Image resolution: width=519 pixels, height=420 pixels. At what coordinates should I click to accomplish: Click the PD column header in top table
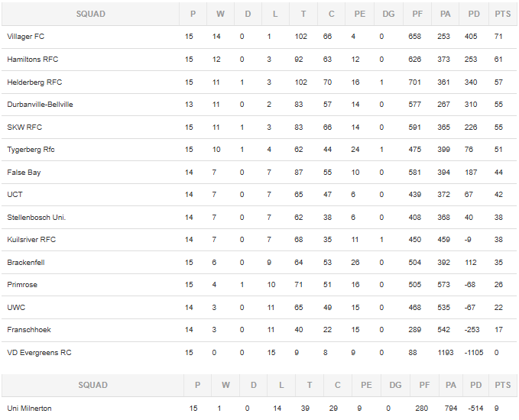pos(474,14)
